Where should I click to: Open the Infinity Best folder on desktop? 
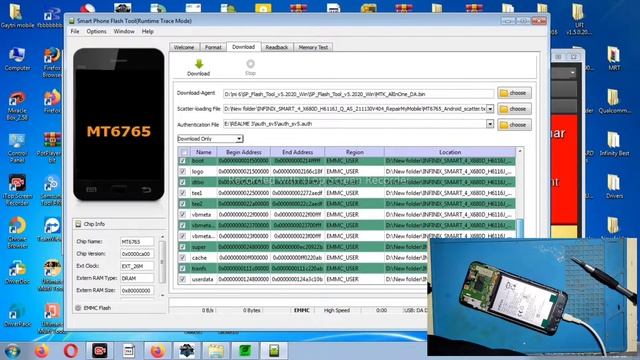click(x=614, y=144)
